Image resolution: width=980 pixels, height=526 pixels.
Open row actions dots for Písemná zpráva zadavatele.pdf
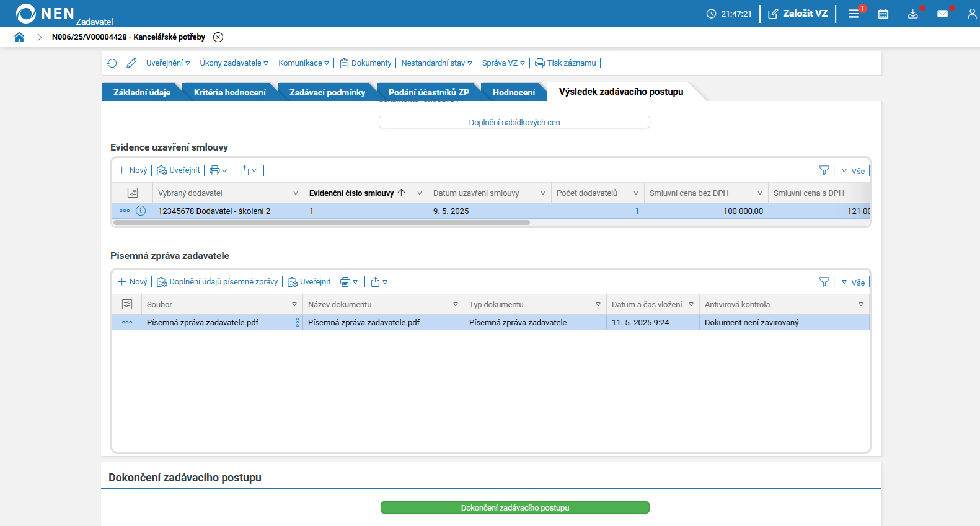click(x=127, y=322)
